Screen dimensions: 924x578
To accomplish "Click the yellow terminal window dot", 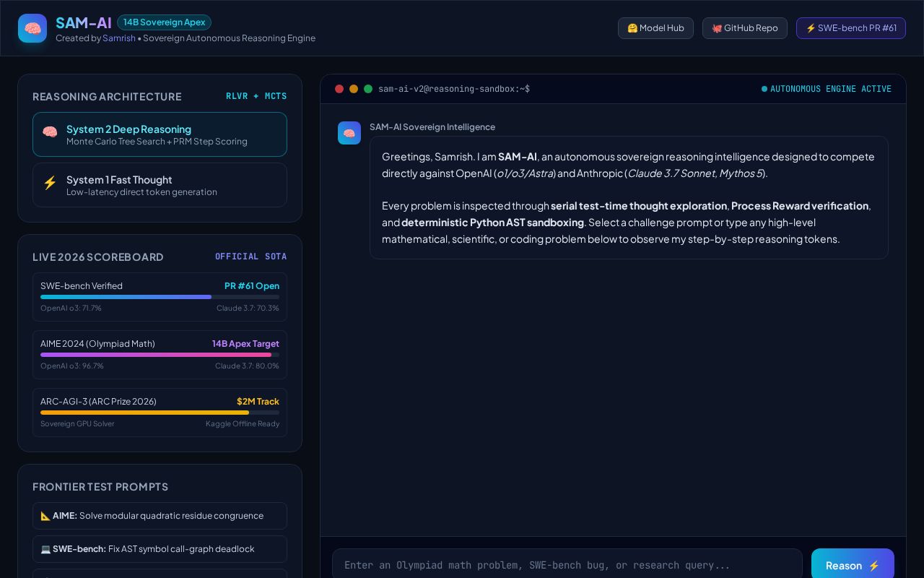I will coord(354,89).
